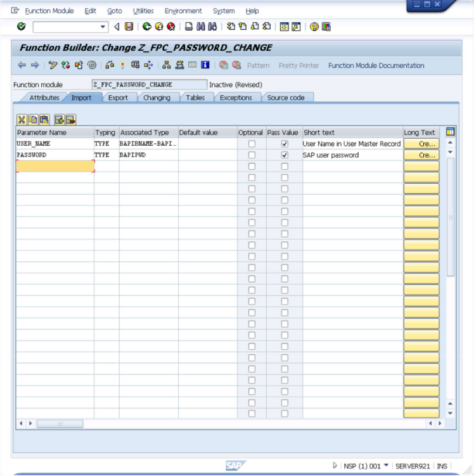The height and width of the screenshot is (476, 474).
Task: Toggle Pass Value checkbox for USER_NAME
Action: pos(285,144)
